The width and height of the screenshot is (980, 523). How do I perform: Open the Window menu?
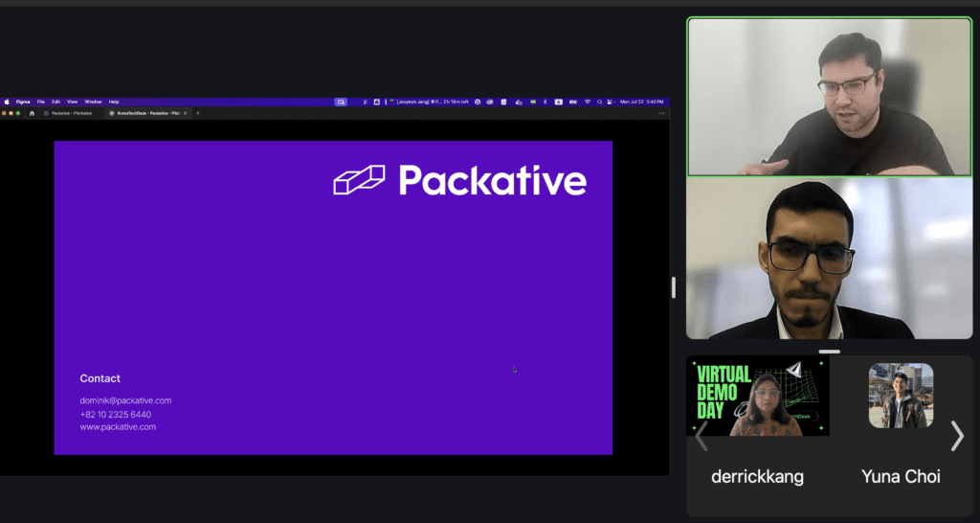(x=93, y=102)
